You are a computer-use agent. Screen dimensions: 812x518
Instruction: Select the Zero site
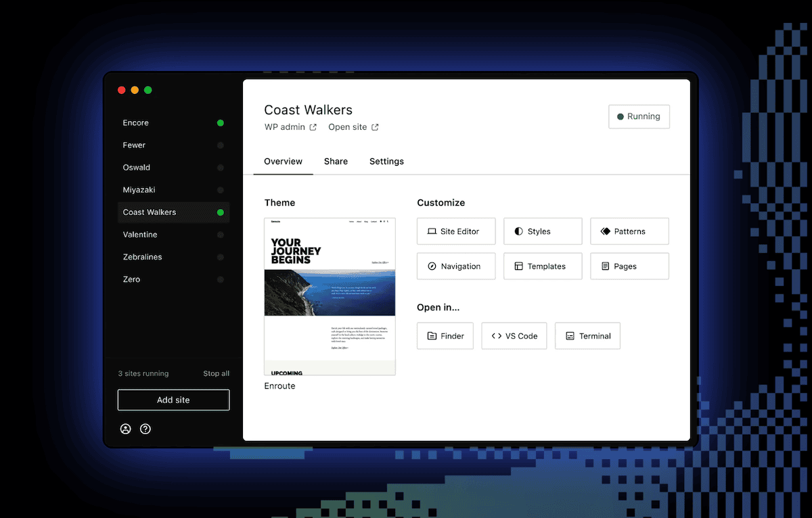click(x=173, y=279)
